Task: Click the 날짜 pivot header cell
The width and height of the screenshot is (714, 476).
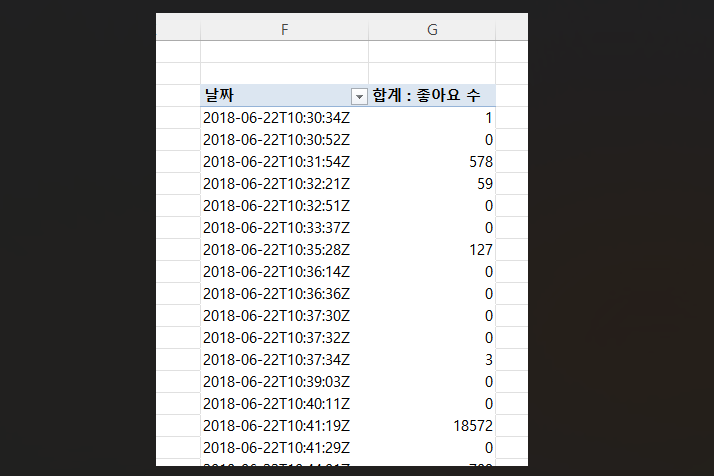Action: pyautogui.click(x=274, y=96)
